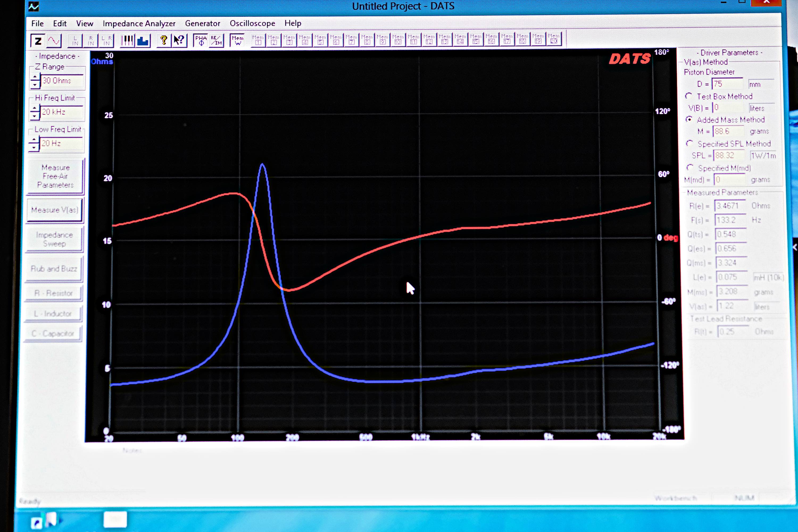Click the Measure V(as) button

click(55, 210)
